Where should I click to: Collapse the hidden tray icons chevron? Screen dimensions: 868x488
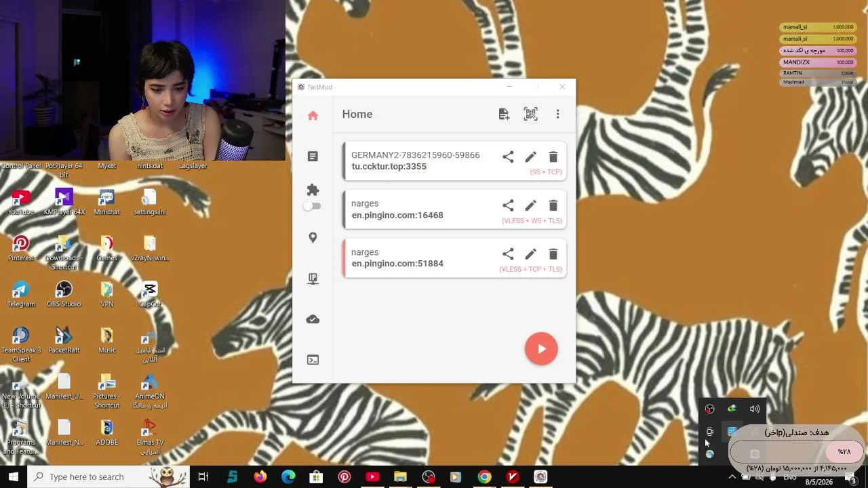(x=732, y=476)
